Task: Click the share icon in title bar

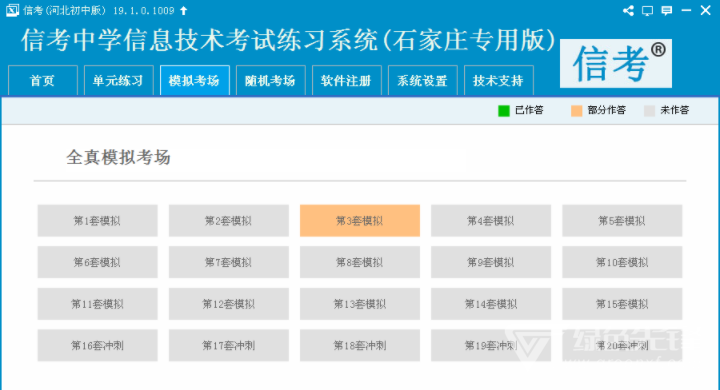Action: [628, 11]
